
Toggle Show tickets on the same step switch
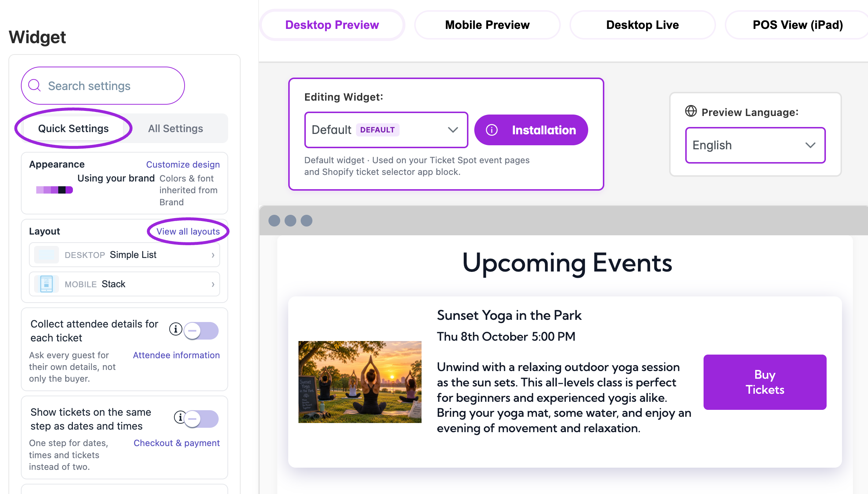tap(201, 419)
